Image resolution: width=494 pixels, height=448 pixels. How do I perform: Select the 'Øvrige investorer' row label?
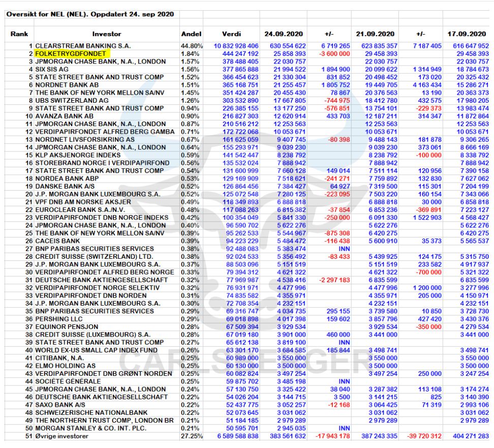[x=62, y=436]
